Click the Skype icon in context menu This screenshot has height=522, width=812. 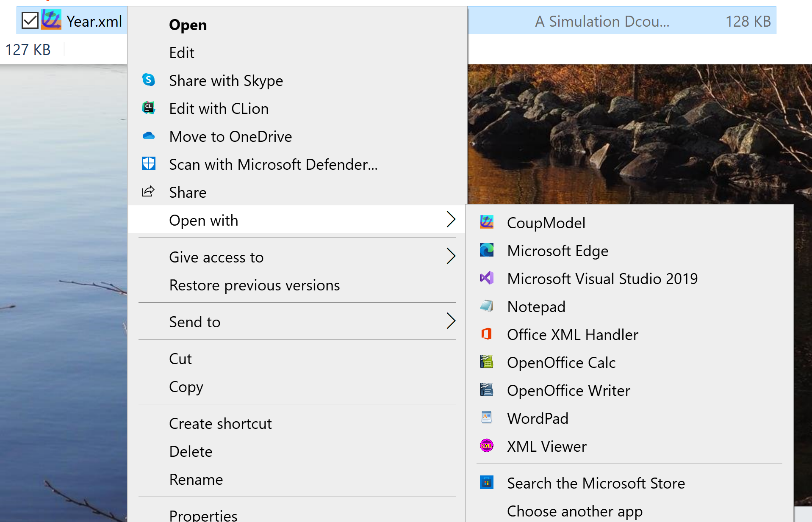(x=148, y=80)
